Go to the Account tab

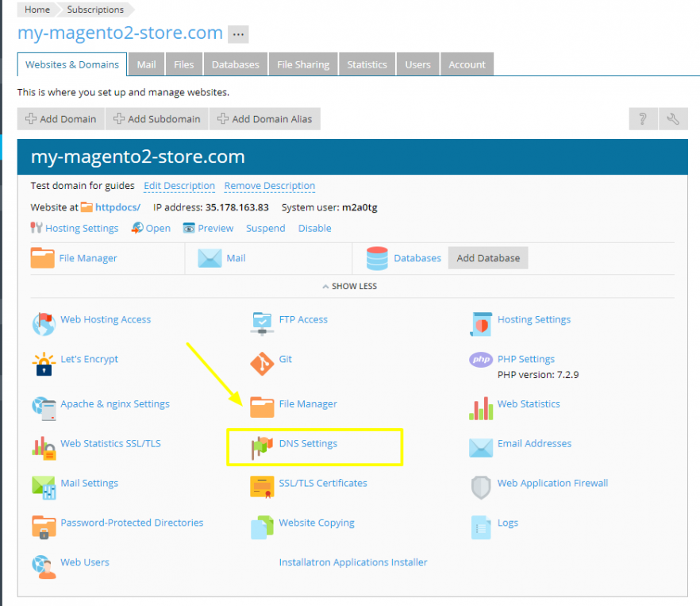[x=467, y=64]
